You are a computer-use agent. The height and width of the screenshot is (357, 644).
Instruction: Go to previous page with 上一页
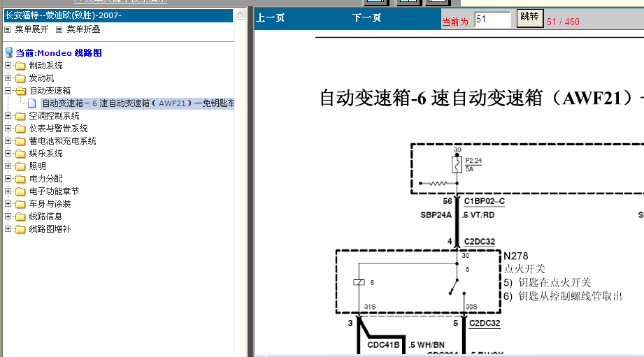pyautogui.click(x=270, y=18)
